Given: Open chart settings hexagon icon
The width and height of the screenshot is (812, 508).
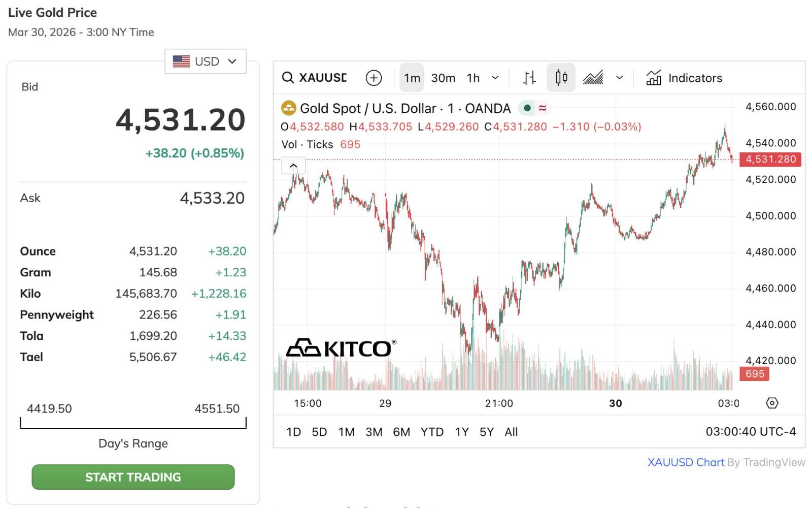Looking at the screenshot, I should point(771,403).
